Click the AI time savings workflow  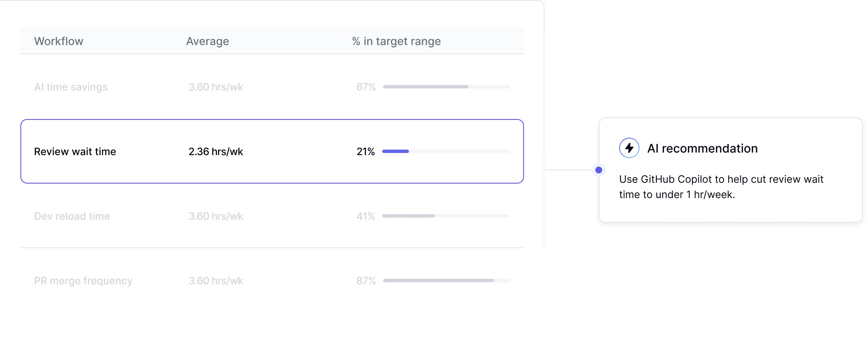(71, 87)
